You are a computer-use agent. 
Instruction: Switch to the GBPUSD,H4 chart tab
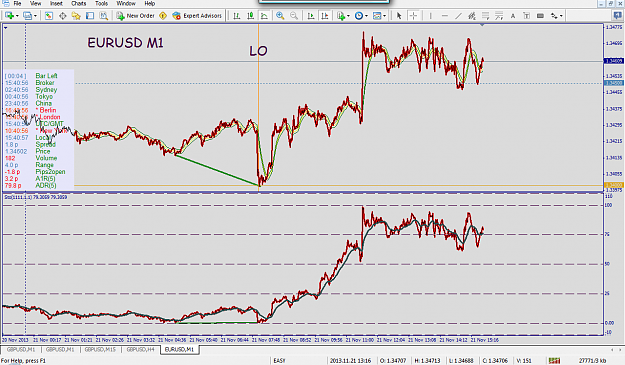click(x=140, y=349)
